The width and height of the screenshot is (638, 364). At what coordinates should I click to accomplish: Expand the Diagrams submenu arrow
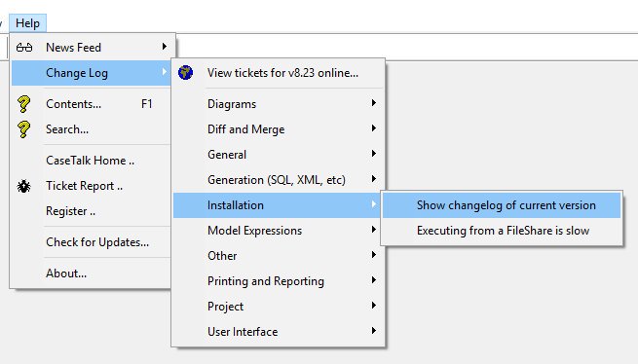tap(373, 103)
